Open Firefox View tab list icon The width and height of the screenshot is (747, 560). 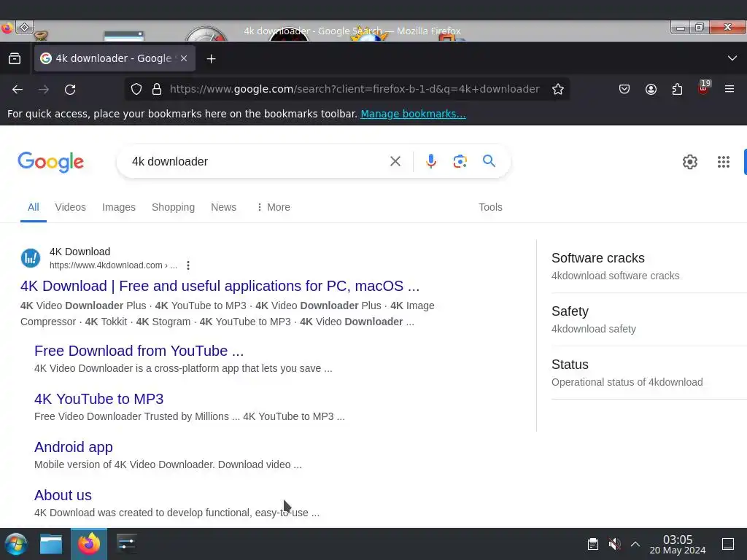tap(15, 58)
